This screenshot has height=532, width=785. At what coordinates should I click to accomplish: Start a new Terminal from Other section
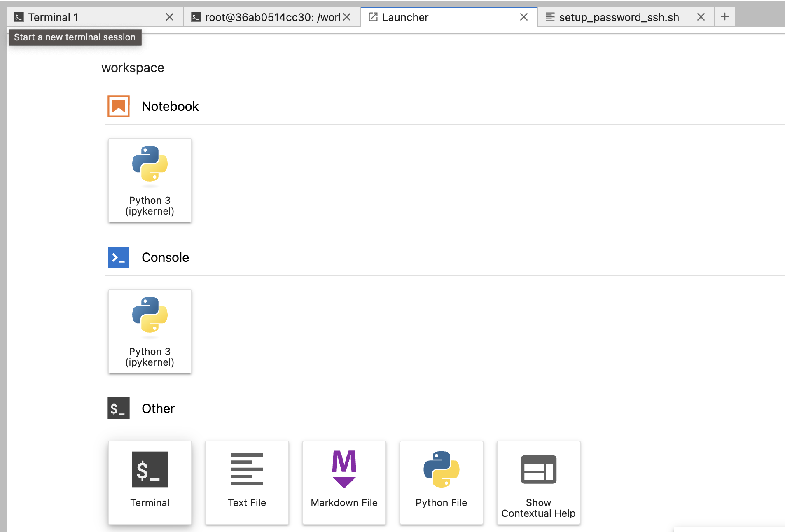click(150, 483)
